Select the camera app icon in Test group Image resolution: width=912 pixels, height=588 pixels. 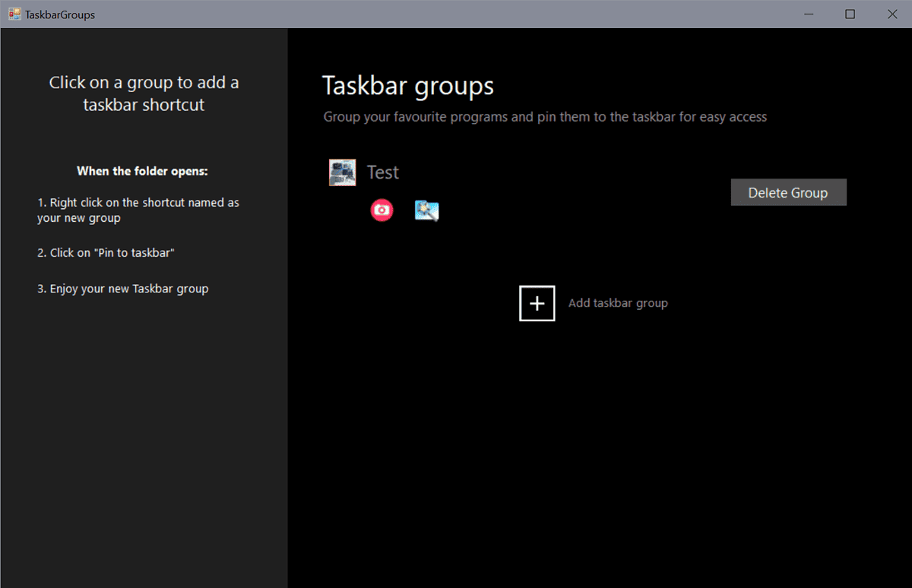382,210
